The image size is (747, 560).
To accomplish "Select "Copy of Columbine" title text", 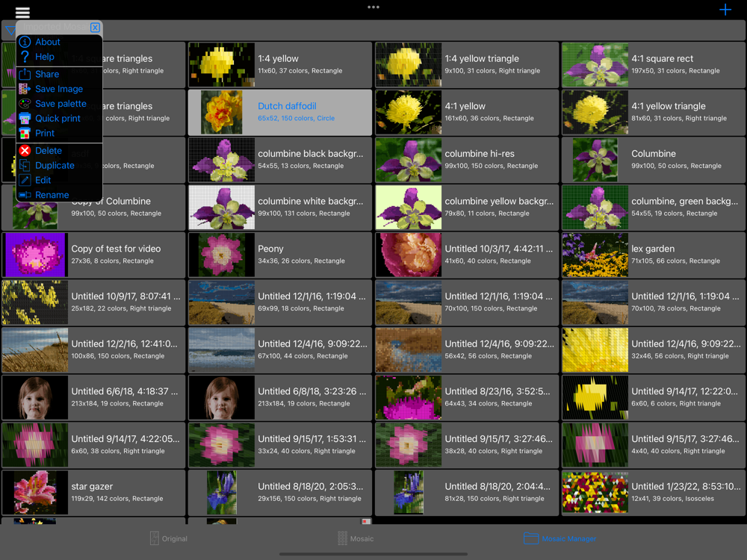I will tap(111, 202).
